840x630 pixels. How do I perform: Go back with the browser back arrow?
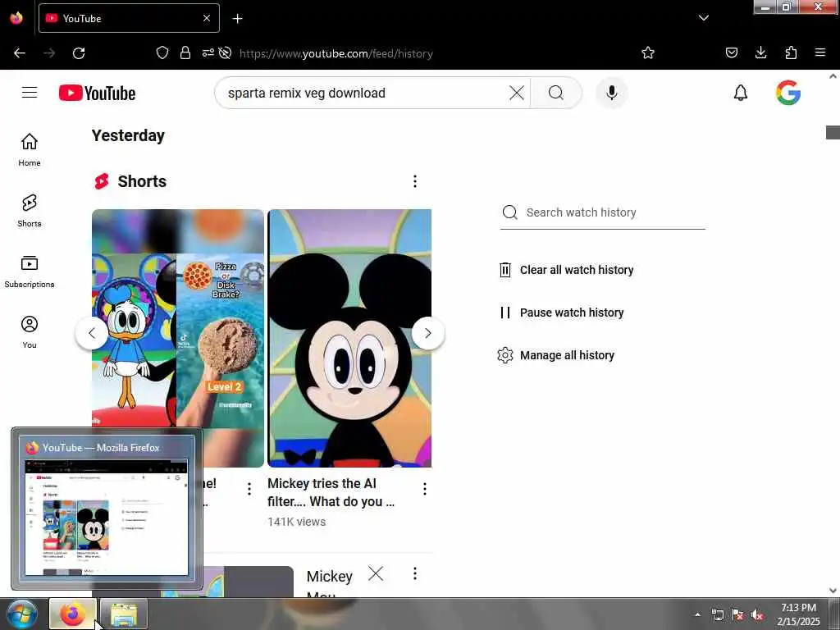click(x=20, y=53)
